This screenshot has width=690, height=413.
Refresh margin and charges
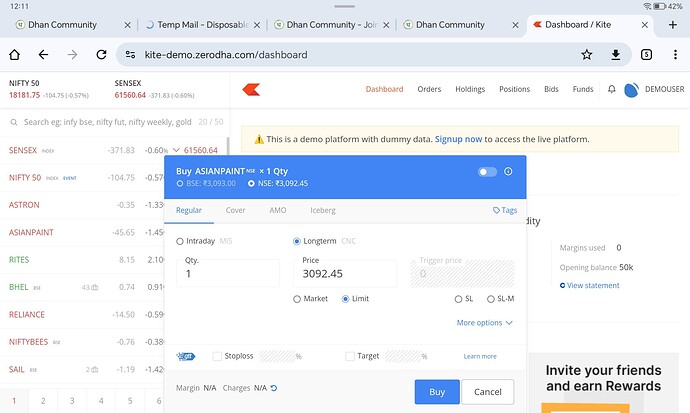click(274, 388)
